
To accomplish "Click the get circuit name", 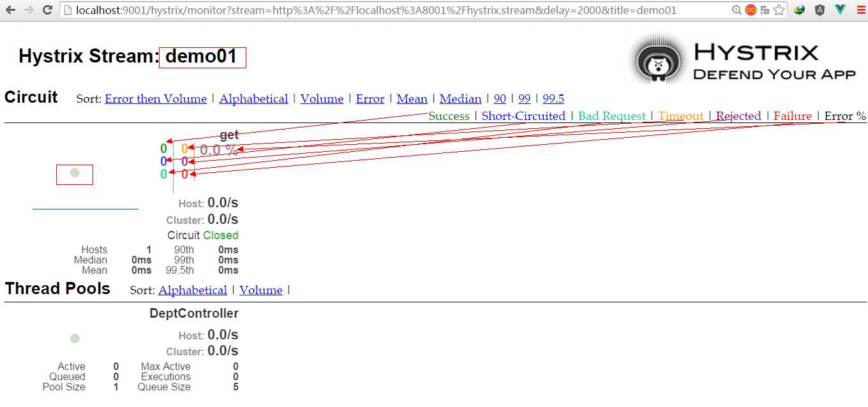I will 229,135.
